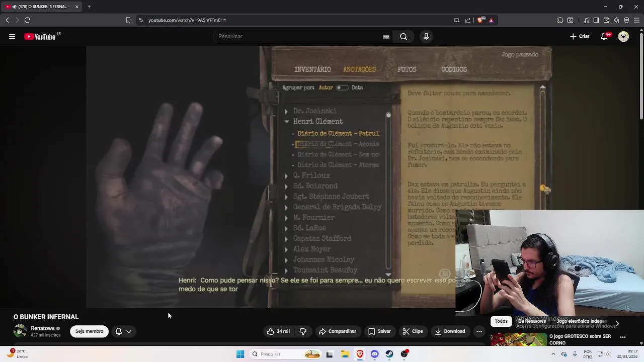Click the address bar URL

click(x=187, y=20)
